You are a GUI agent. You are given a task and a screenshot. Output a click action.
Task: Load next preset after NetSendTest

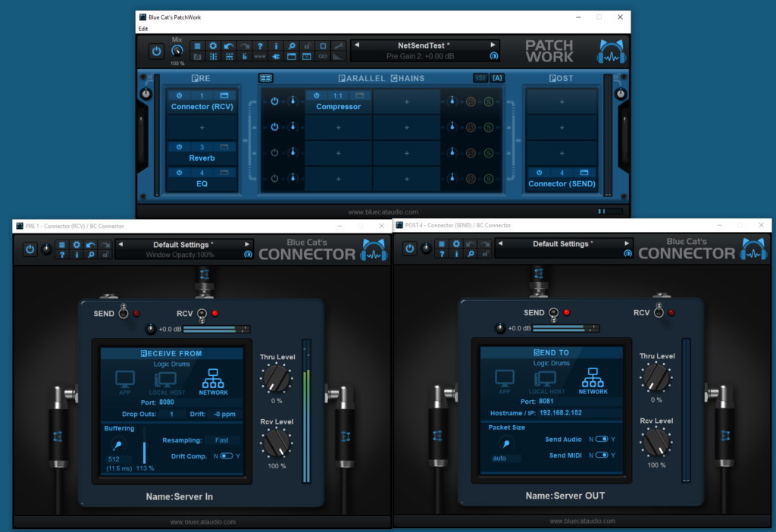493,45
